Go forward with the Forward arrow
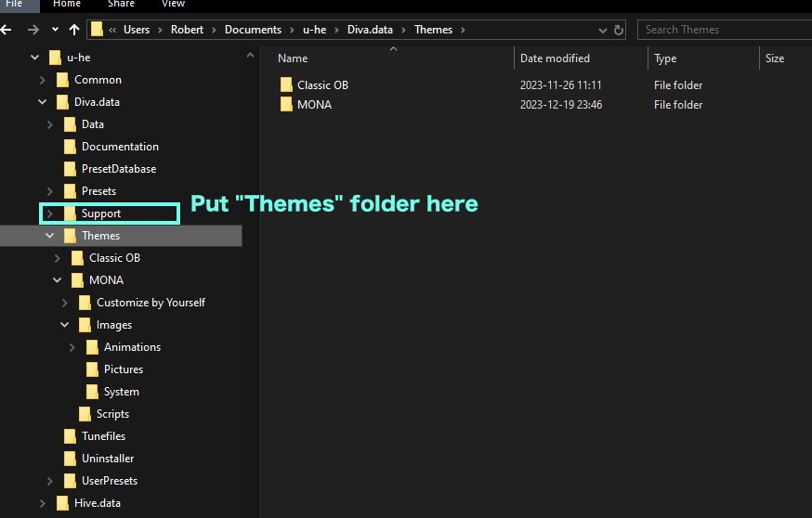Screen dimensions: 812x518 coord(33,30)
